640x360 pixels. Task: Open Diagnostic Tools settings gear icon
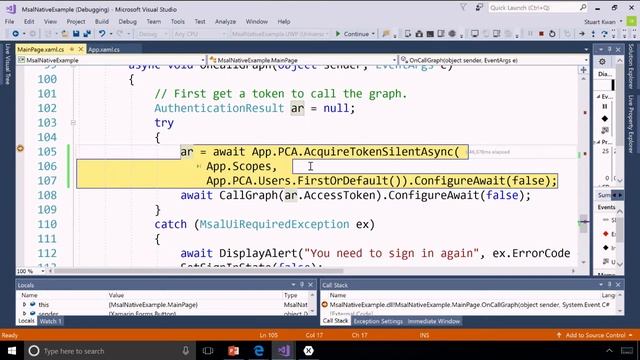point(602,62)
